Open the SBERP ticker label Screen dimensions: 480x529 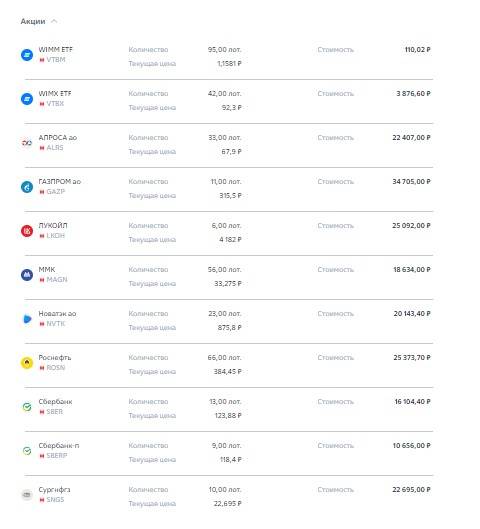click(57, 456)
